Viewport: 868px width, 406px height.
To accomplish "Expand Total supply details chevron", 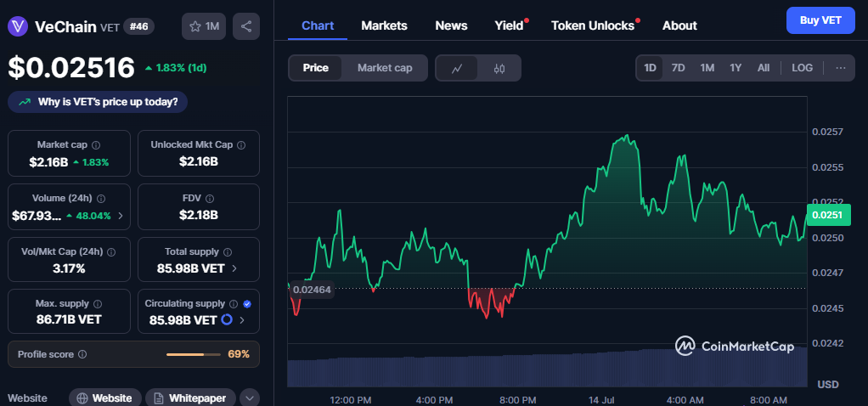I will [x=234, y=268].
